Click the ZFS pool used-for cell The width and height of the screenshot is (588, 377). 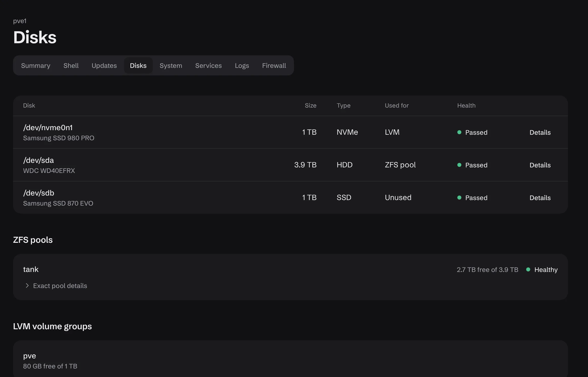[400, 165]
